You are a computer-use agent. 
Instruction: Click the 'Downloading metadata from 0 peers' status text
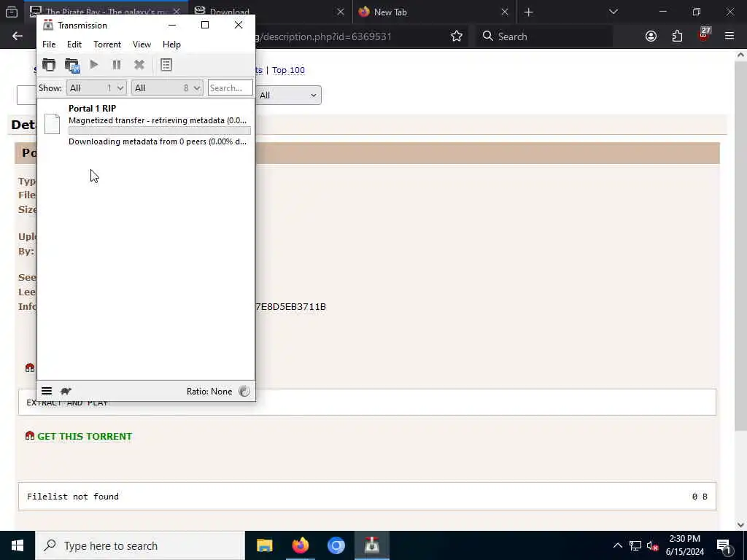pyautogui.click(x=158, y=141)
